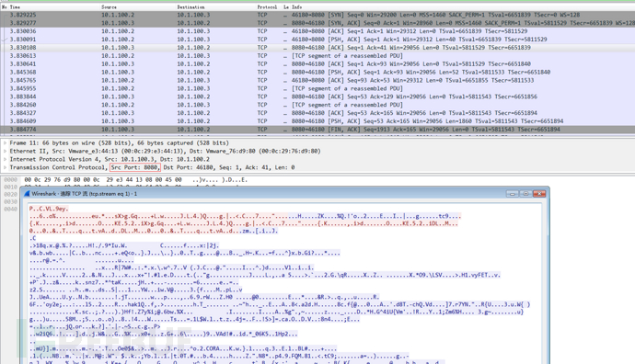Screen dimensions: 635x364
Task: Select the reassembled PDU packet at 3.884260
Action: 317,105
